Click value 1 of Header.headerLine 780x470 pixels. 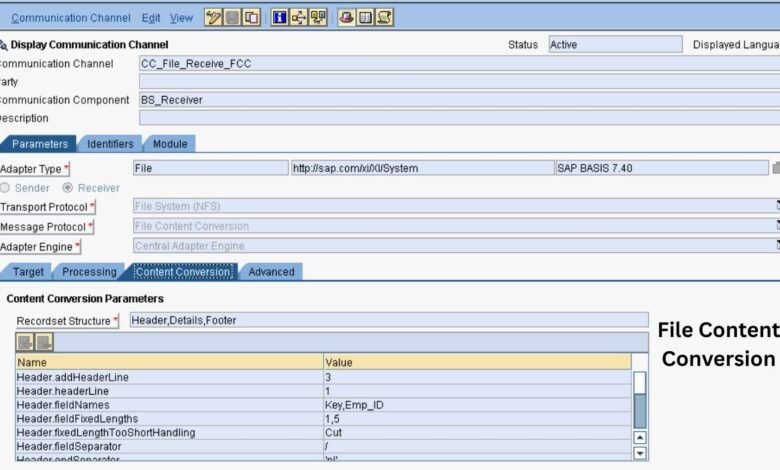[478, 391]
